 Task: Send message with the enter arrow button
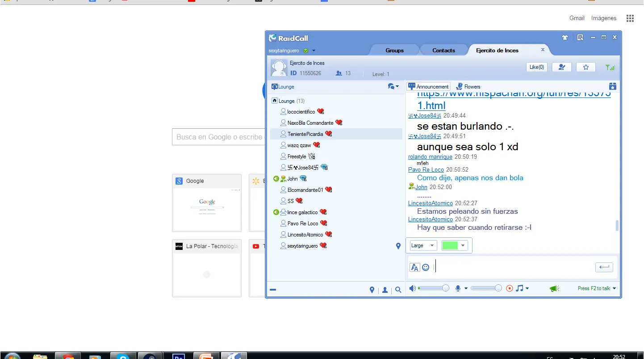click(x=604, y=267)
